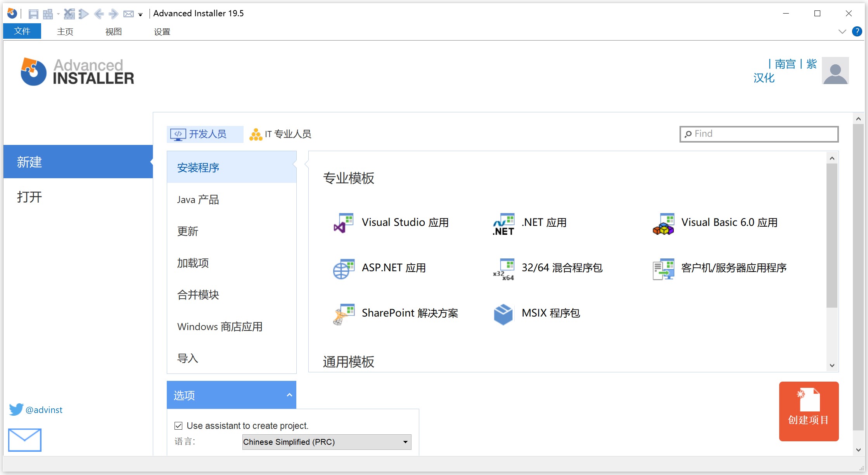Choose the Visual Basic 6.0 应用 template icon

click(663, 224)
